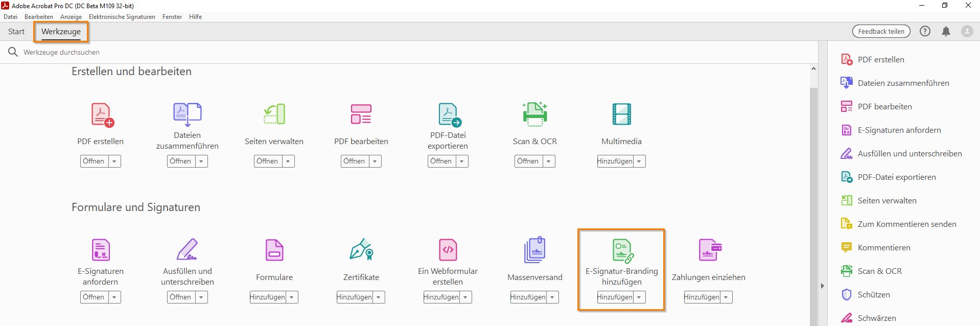Open the PDF erstellen tool icon
Screen dimensions: 980x326
coord(102,114)
